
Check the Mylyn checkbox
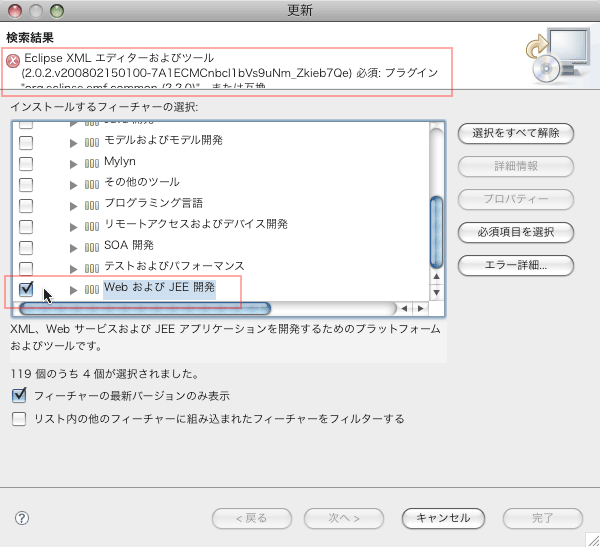coord(26,164)
